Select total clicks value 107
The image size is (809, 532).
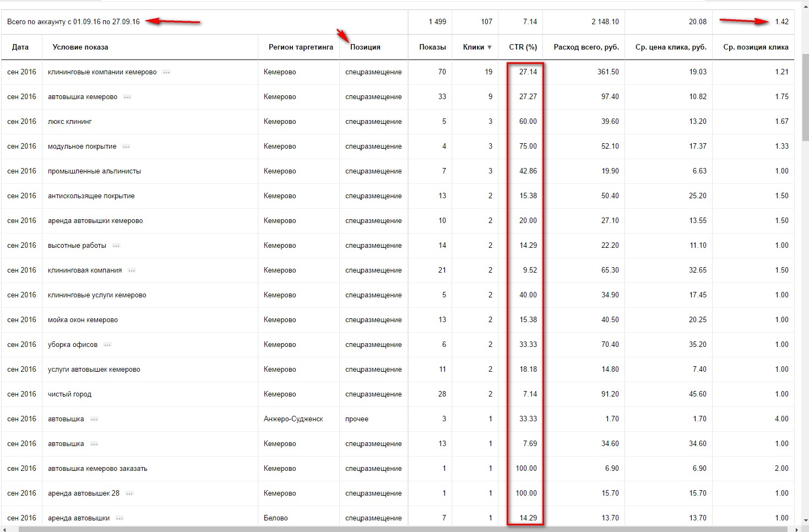pos(486,21)
